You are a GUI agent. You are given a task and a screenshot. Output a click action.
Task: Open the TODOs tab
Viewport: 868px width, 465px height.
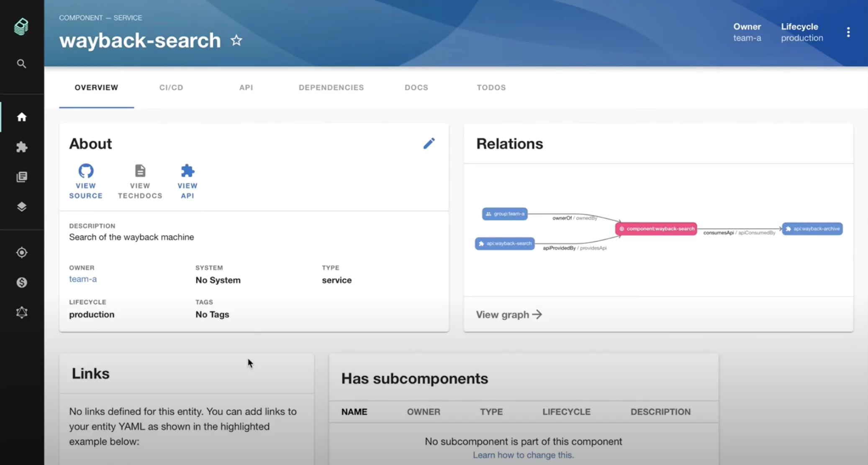click(491, 88)
